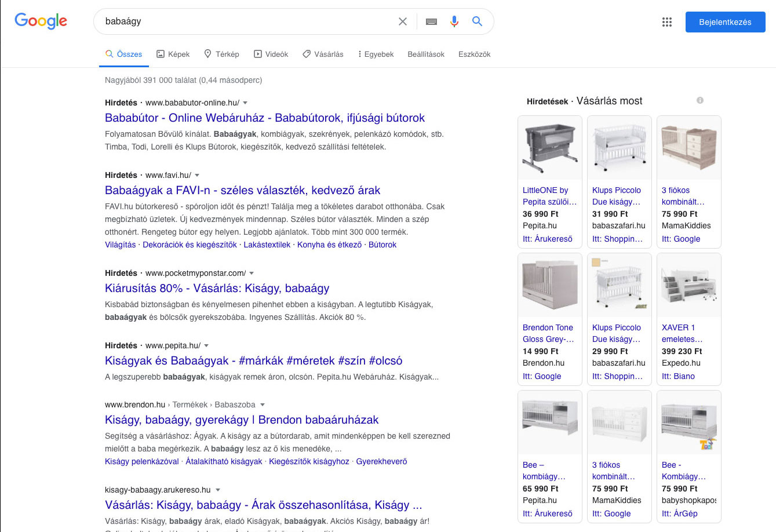
Task: Click 29 990 Ft Klups Piccolo thumbnail
Action: pyautogui.click(x=620, y=285)
